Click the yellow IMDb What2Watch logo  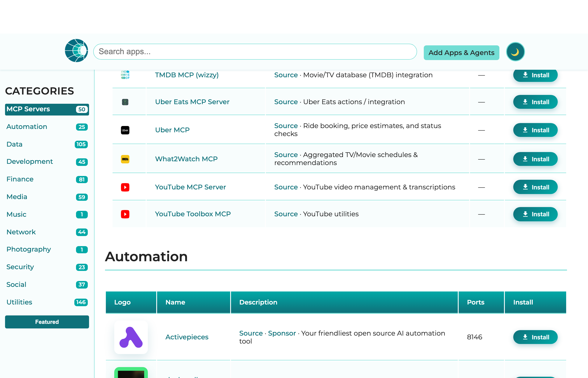click(x=125, y=159)
